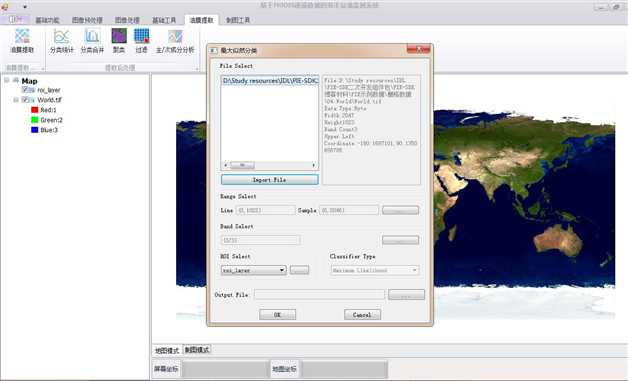Collapse the World.tif tree node

(x=16, y=100)
